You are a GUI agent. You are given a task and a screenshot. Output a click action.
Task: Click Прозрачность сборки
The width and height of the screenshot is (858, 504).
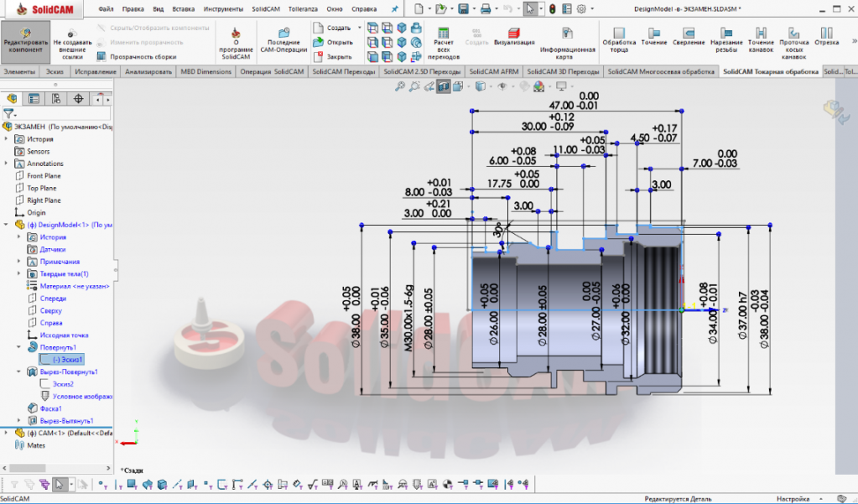pyautogui.click(x=137, y=56)
